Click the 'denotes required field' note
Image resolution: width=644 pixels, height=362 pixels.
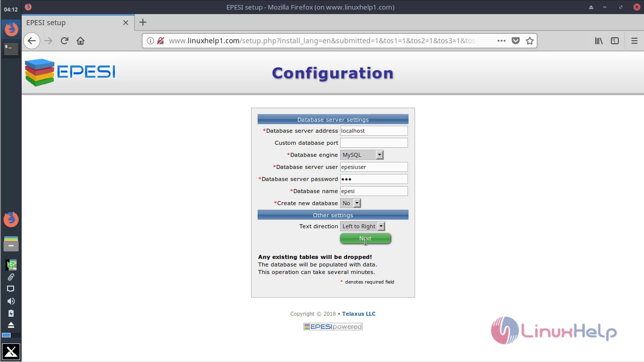click(x=370, y=282)
